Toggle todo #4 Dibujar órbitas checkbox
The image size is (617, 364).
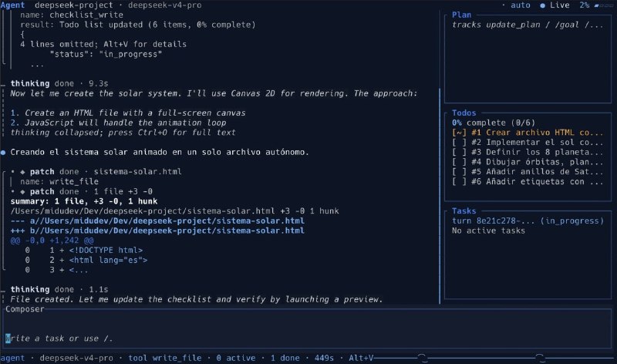[459, 162]
